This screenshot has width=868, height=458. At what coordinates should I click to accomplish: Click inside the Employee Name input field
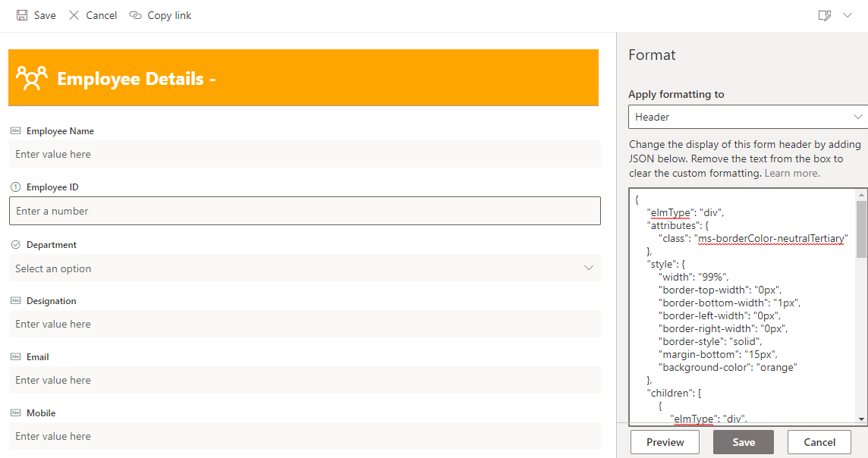click(x=303, y=154)
